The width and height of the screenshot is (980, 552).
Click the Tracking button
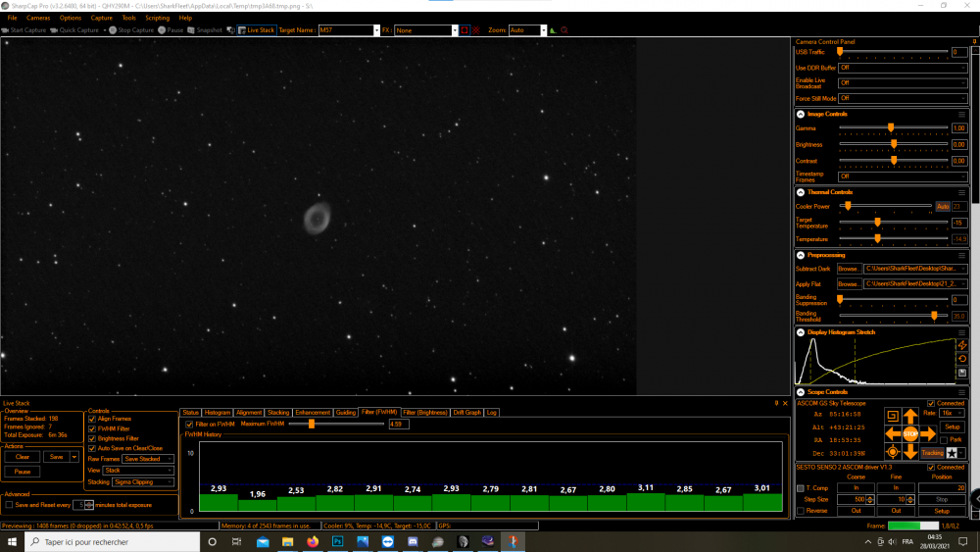click(x=932, y=453)
